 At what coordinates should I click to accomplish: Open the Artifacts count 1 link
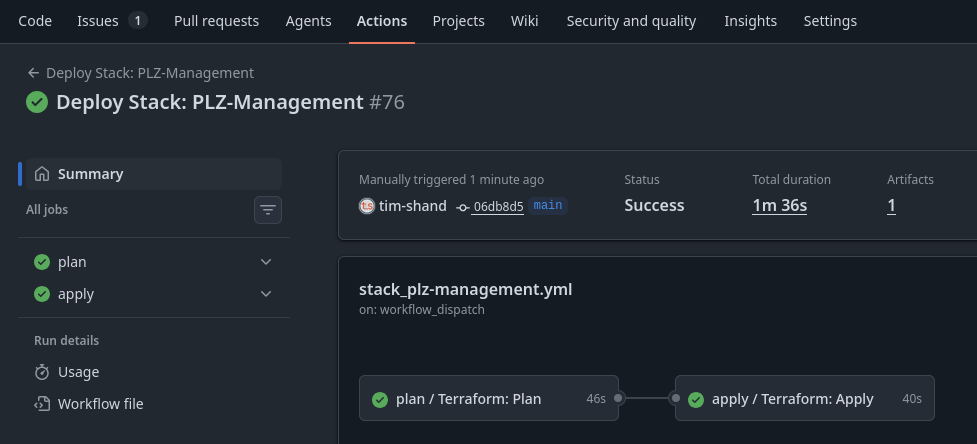click(x=892, y=205)
